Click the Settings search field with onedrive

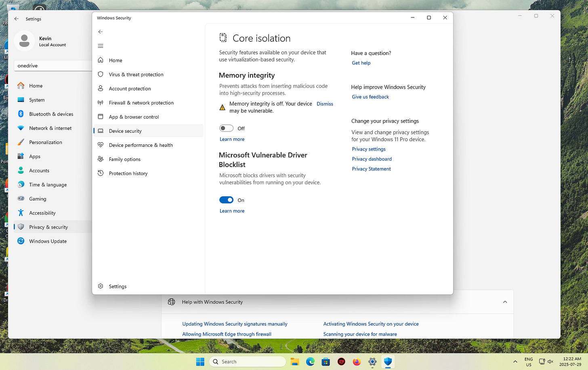[53, 66]
